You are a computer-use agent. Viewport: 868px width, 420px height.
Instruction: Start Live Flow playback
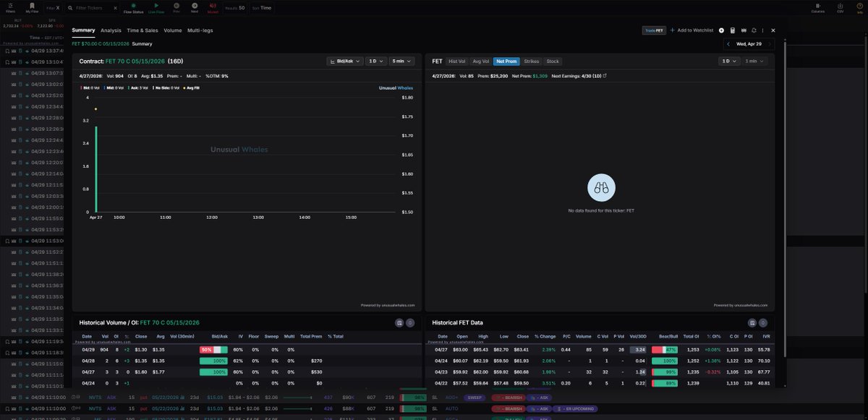point(156,7)
